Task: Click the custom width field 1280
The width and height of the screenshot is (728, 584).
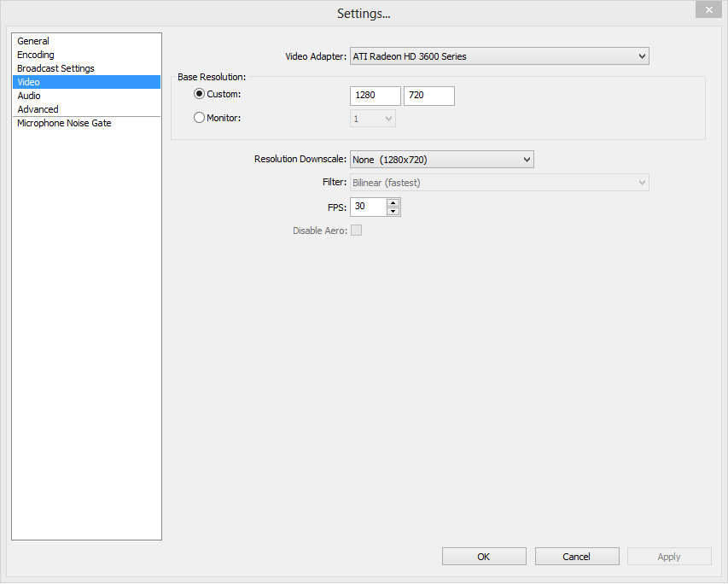Action: 376,96
